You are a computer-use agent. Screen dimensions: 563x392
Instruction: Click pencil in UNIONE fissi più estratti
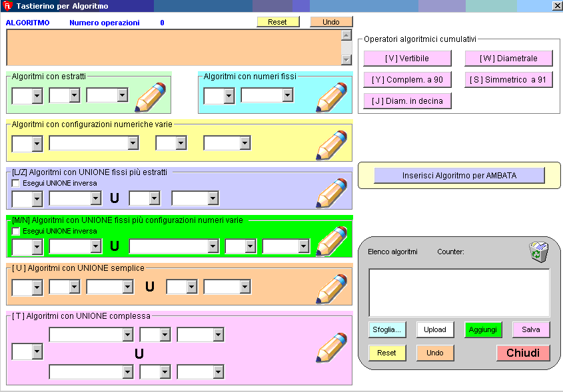[332, 193]
